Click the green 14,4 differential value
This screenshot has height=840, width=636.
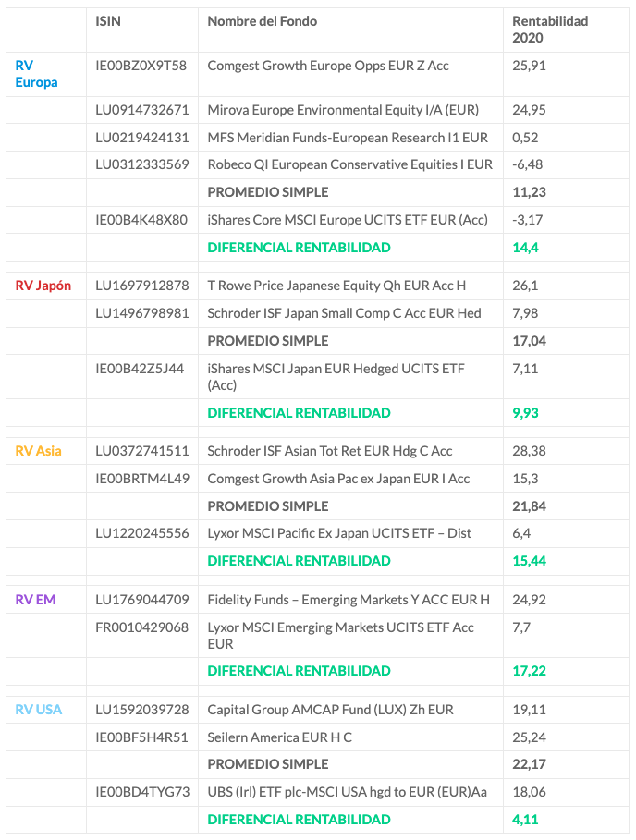pos(525,248)
